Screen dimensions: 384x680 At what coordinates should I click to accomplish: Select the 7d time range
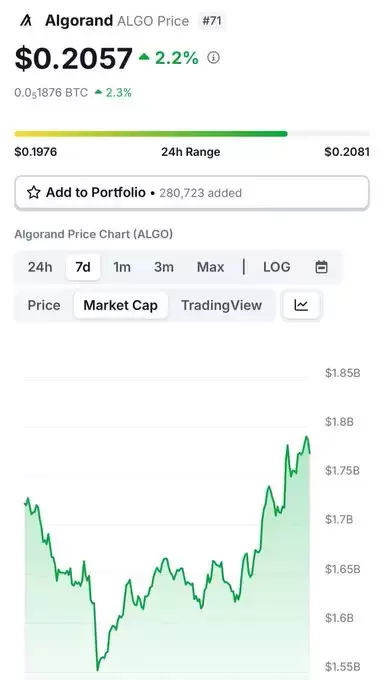[83, 267]
